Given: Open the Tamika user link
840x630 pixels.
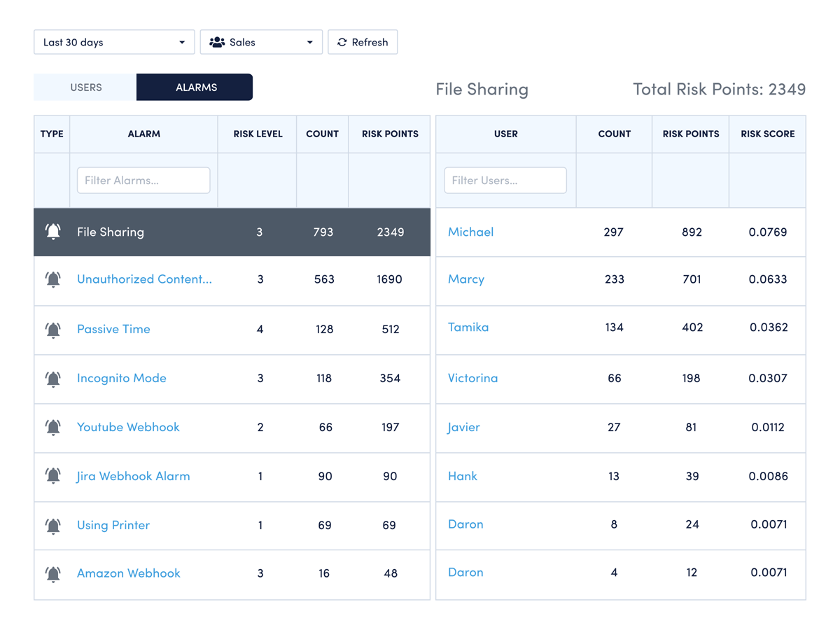Looking at the screenshot, I should [468, 327].
